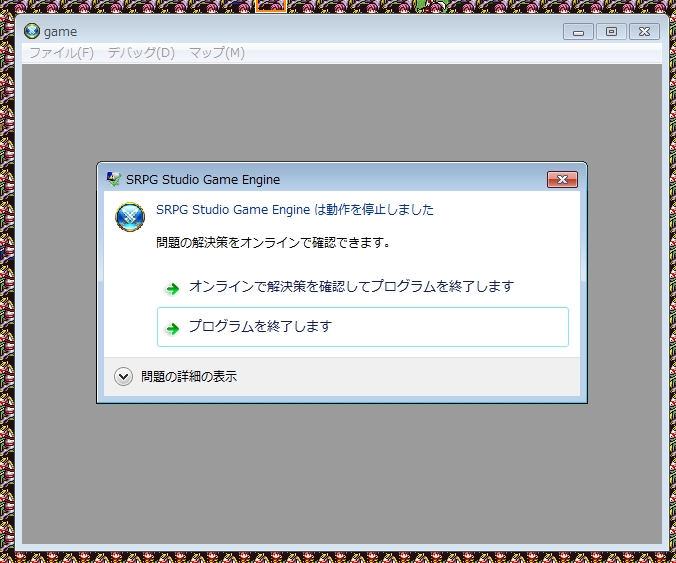Click the game window globe icon
Screen dimensions: 676x563
32,31
